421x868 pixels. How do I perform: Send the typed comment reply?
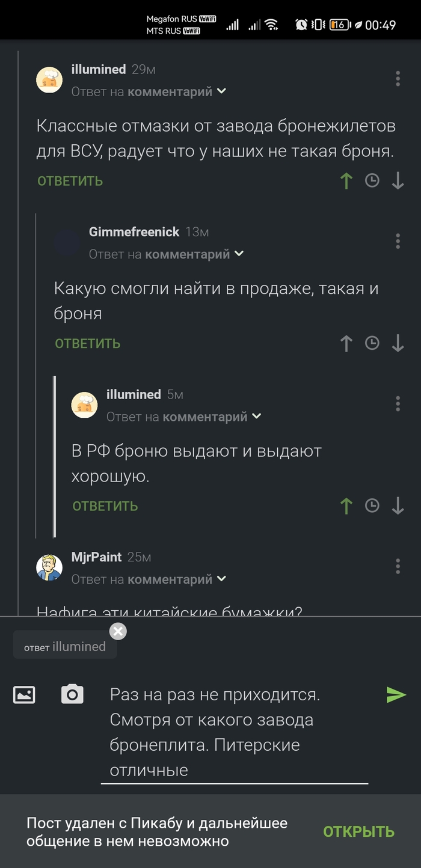pyautogui.click(x=396, y=695)
